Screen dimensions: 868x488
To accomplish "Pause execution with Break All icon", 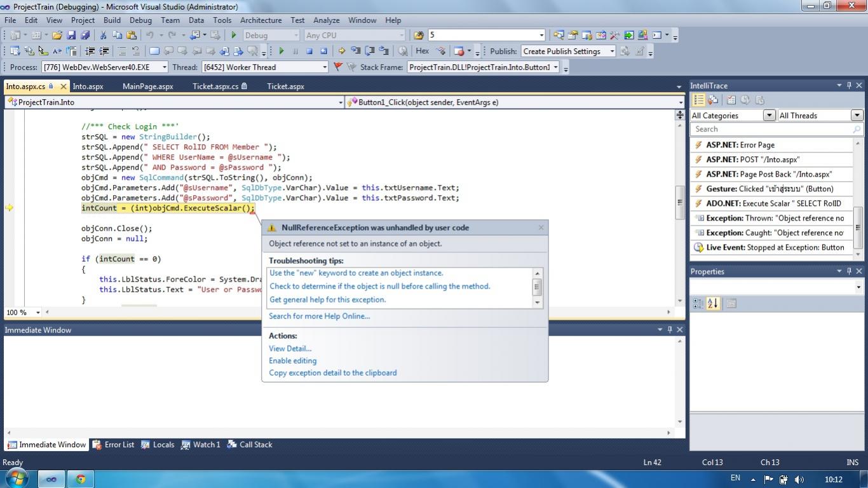I will point(295,51).
